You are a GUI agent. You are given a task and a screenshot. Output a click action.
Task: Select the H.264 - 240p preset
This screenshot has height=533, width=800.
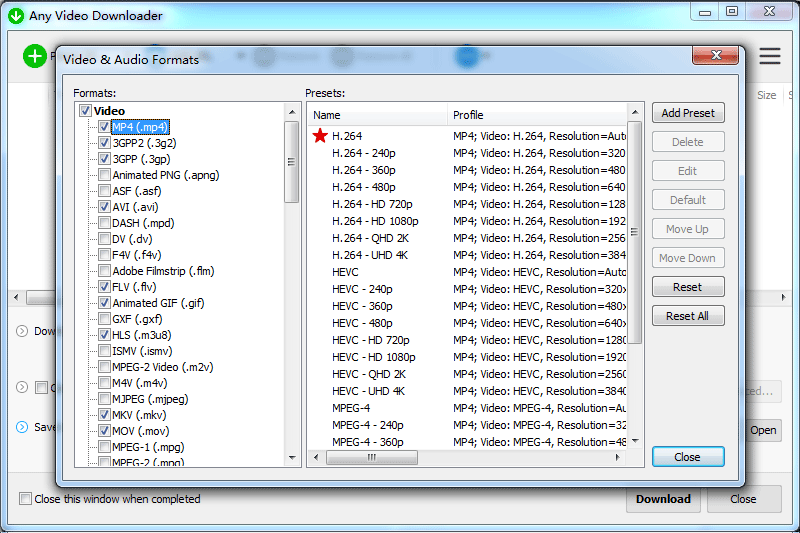point(364,153)
